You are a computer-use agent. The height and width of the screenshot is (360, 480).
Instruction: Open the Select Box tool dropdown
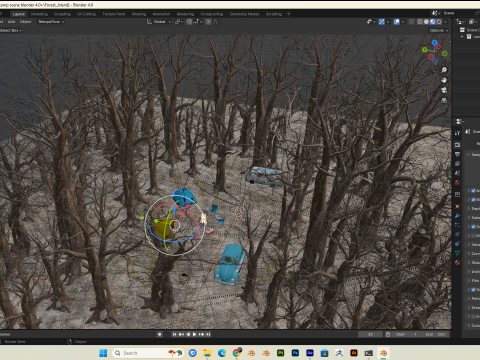[11, 30]
